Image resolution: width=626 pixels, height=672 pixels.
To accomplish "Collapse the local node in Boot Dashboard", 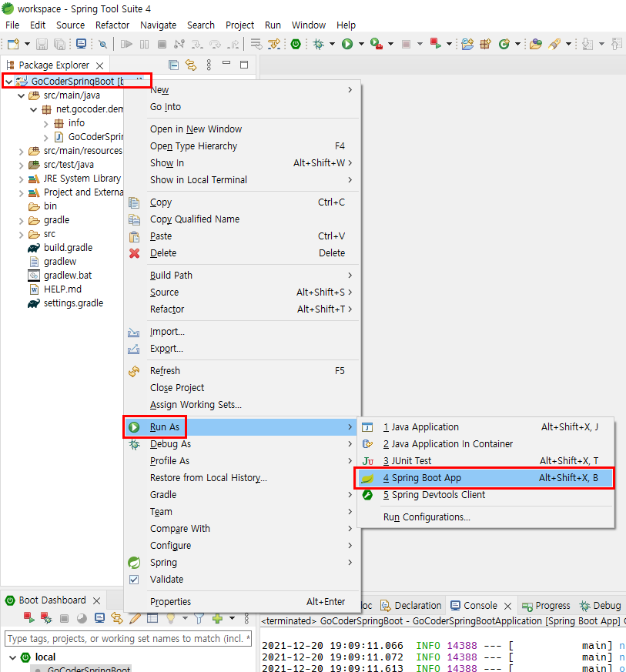I will [x=13, y=657].
